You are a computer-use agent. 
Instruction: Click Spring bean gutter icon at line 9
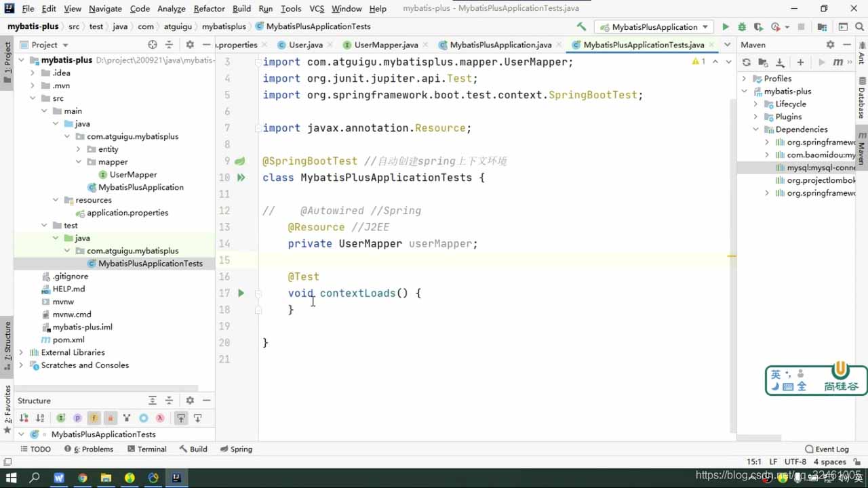(x=240, y=161)
